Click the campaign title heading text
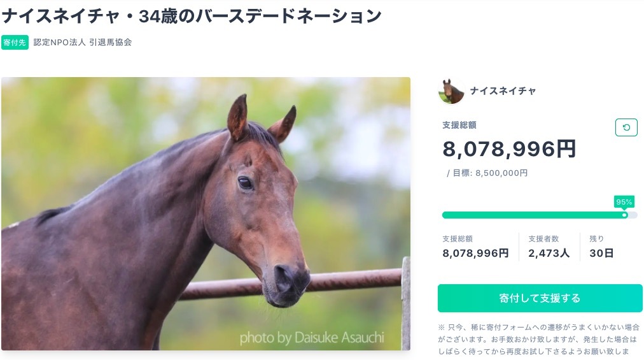The width and height of the screenshot is (644, 360). [x=191, y=16]
